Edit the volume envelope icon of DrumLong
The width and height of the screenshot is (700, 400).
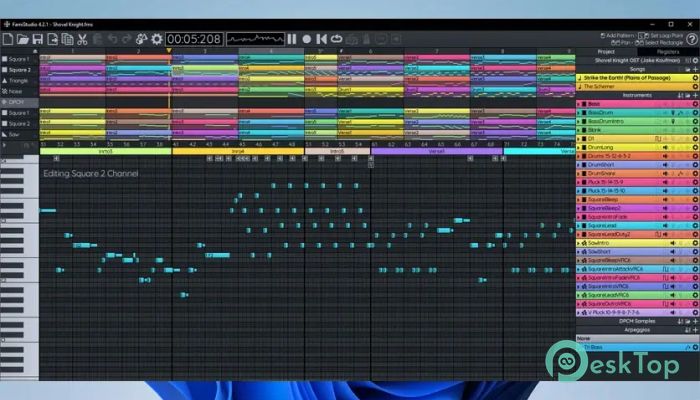point(665,147)
